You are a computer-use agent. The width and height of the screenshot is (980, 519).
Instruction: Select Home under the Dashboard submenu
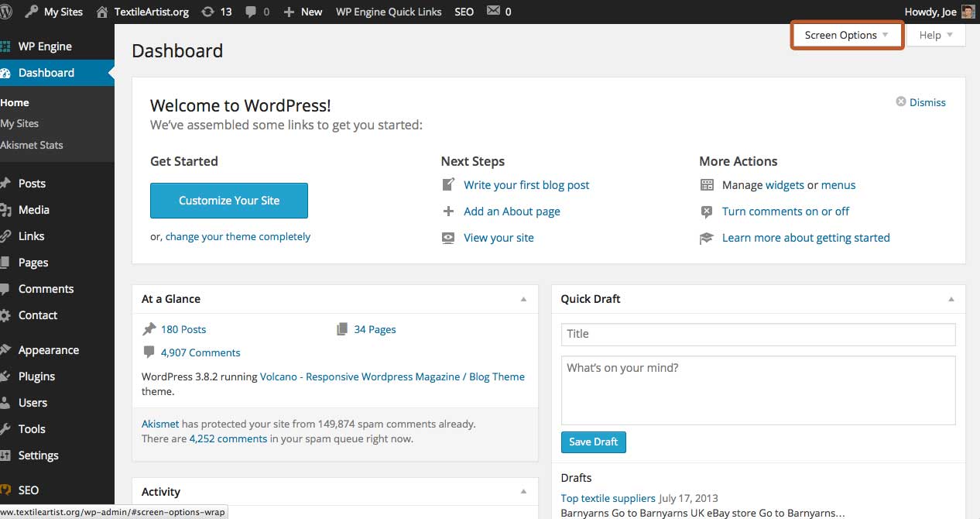15,102
